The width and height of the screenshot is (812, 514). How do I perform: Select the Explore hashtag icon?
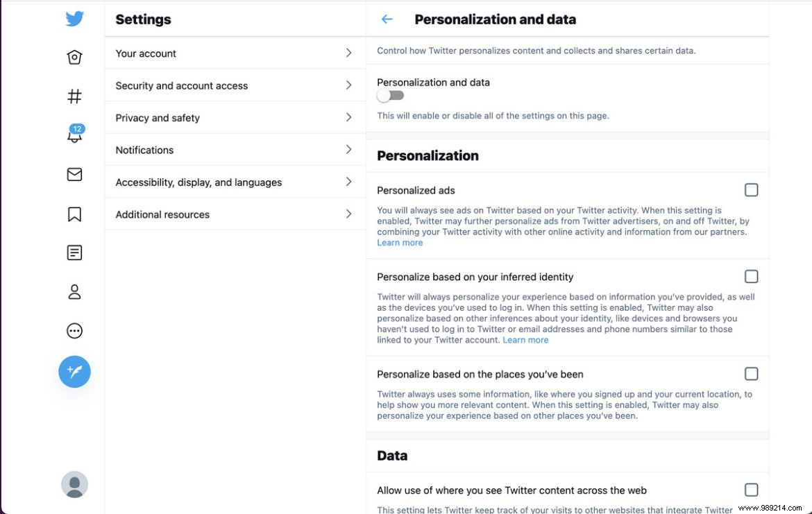[74, 96]
